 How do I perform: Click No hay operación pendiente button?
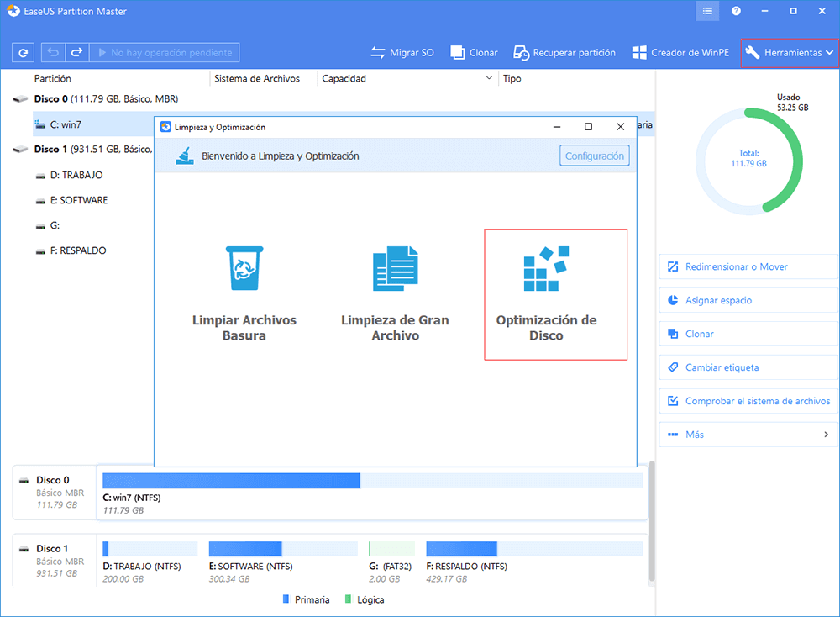165,52
